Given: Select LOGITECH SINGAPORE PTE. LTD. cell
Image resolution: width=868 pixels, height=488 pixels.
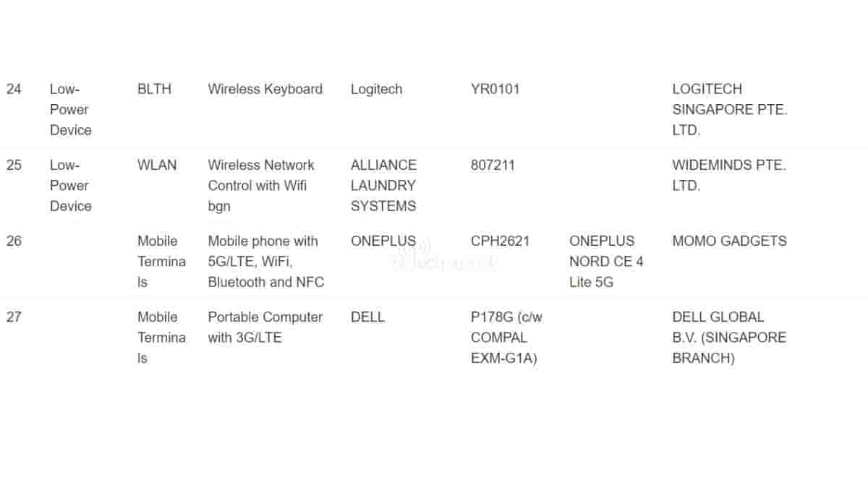Looking at the screenshot, I should pos(729,110).
